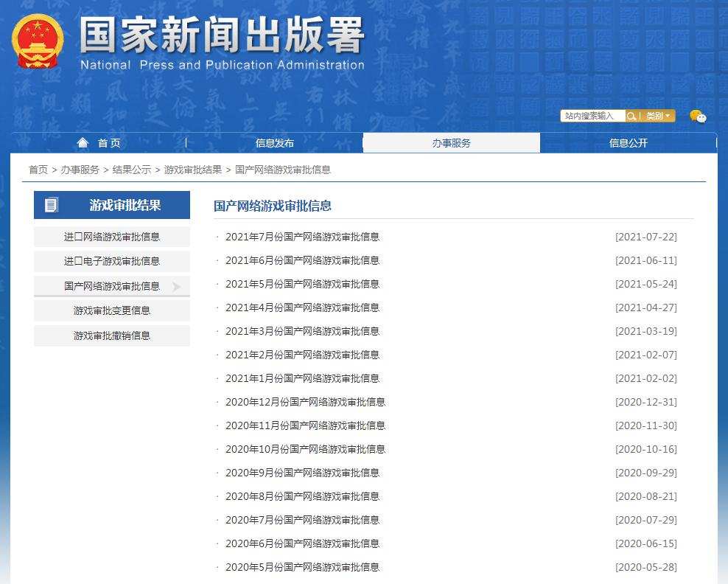Select the 办事服务 navigation tab
Image resolution: width=728 pixels, height=584 pixels.
pyautogui.click(x=451, y=142)
